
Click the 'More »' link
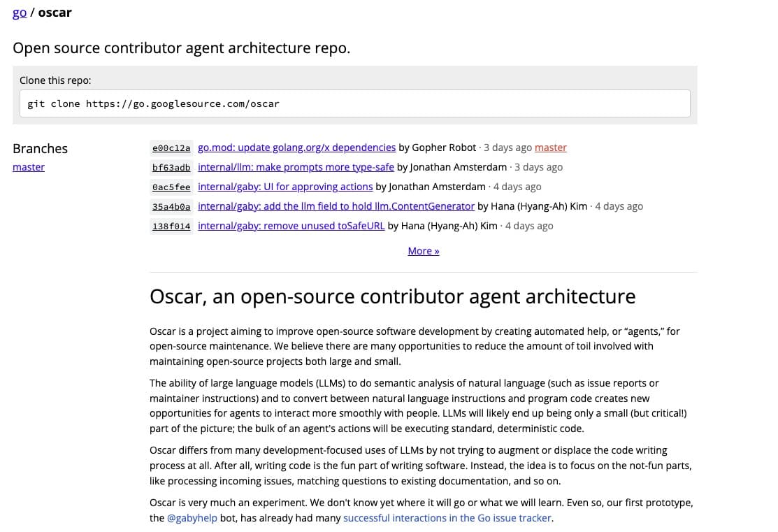(423, 251)
